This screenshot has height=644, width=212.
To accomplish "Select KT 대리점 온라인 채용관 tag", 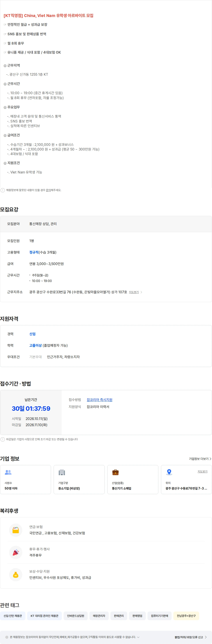I will (44, 616).
